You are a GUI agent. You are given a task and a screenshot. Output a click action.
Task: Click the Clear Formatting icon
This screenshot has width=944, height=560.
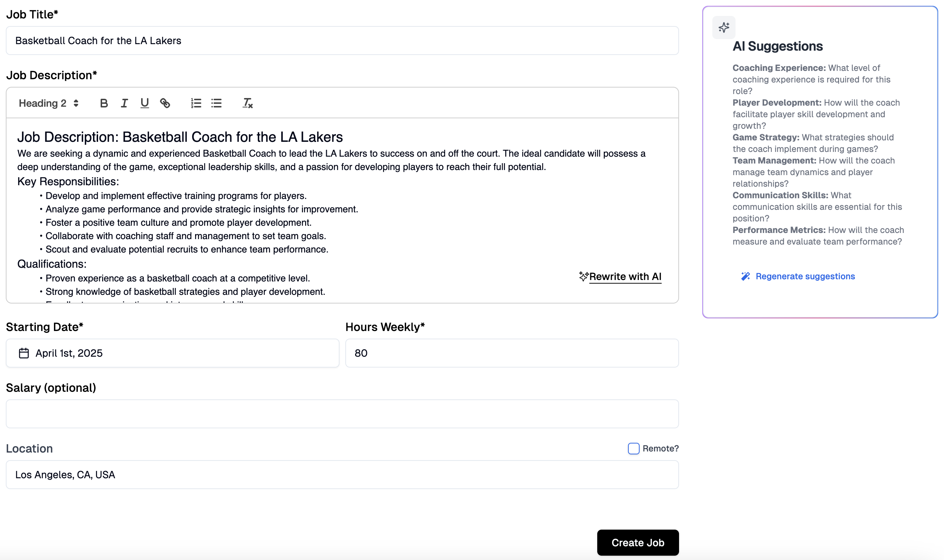[x=246, y=103]
